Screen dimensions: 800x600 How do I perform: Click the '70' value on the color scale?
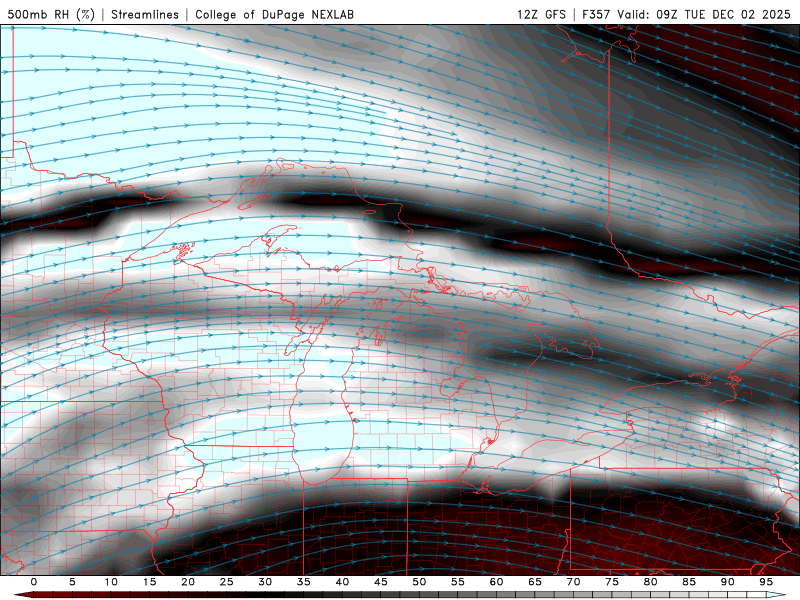(573, 582)
